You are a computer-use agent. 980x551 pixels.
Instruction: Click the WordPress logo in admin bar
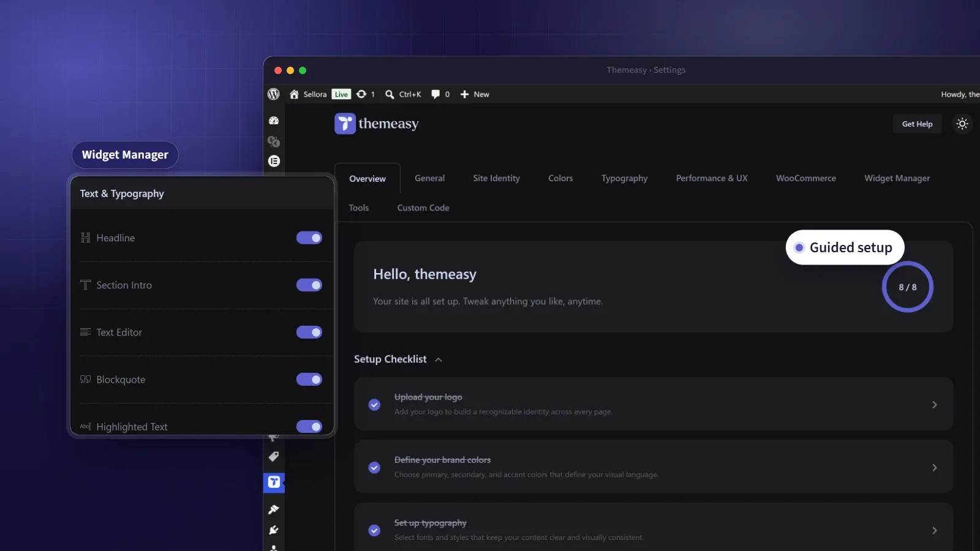(x=274, y=94)
